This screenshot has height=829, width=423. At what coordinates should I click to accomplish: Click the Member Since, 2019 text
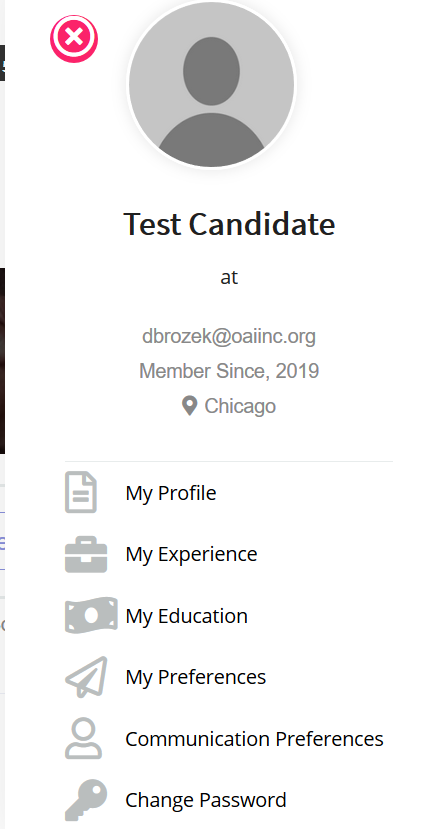pos(229,371)
